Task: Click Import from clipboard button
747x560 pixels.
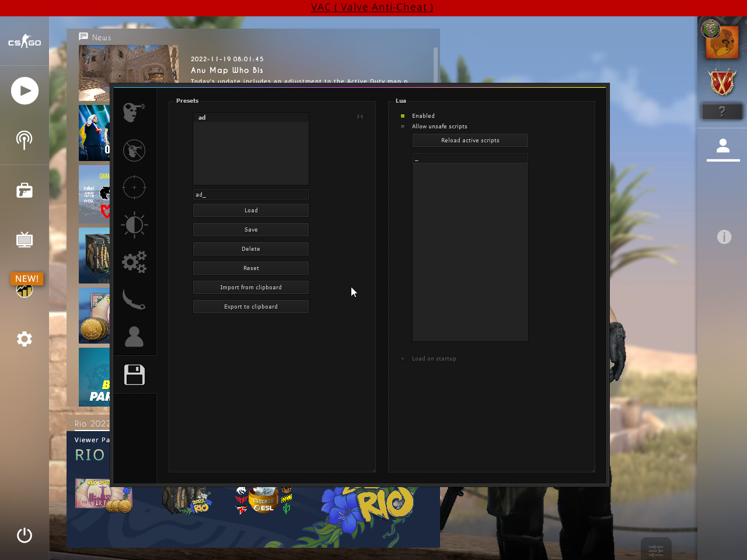Action: point(251,288)
